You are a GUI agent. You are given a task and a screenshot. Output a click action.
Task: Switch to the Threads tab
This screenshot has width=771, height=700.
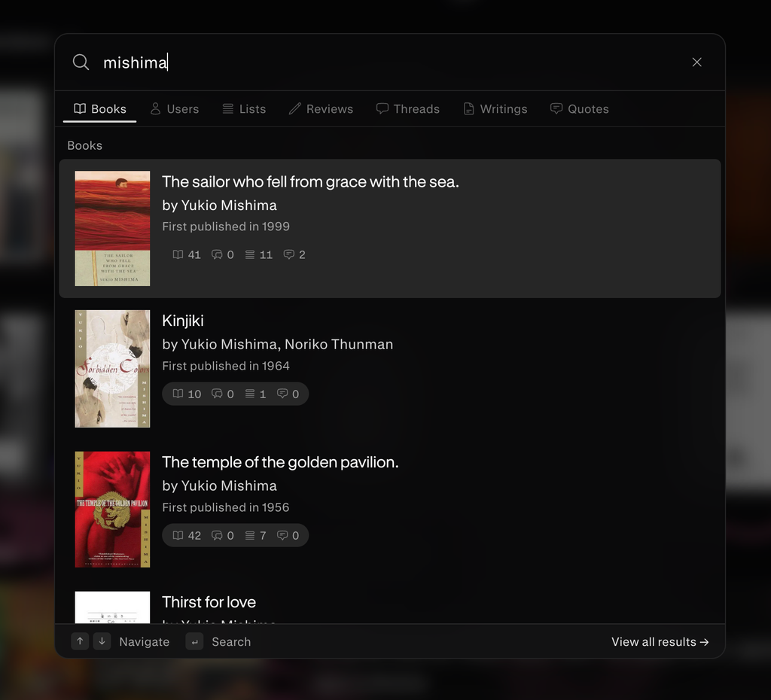[x=407, y=108]
